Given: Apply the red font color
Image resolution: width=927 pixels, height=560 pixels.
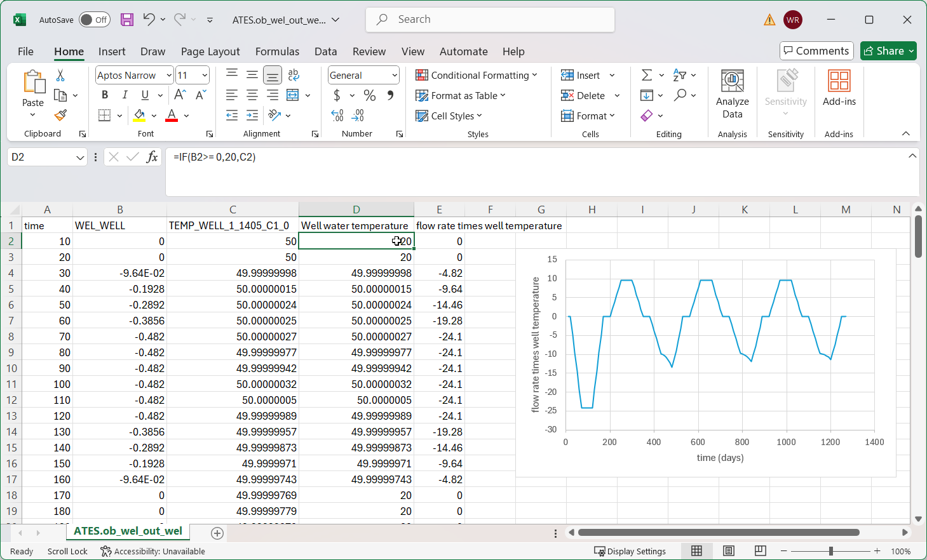Looking at the screenshot, I should click(x=172, y=116).
